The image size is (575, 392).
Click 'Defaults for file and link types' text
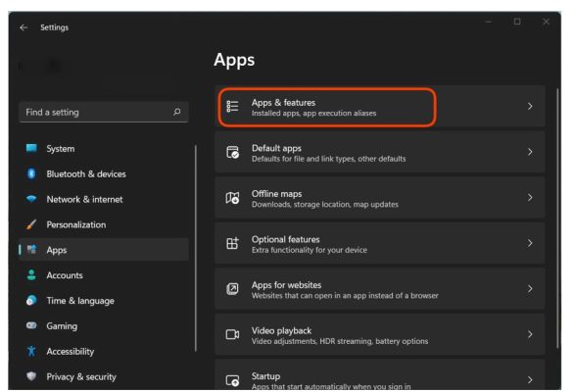pos(304,159)
